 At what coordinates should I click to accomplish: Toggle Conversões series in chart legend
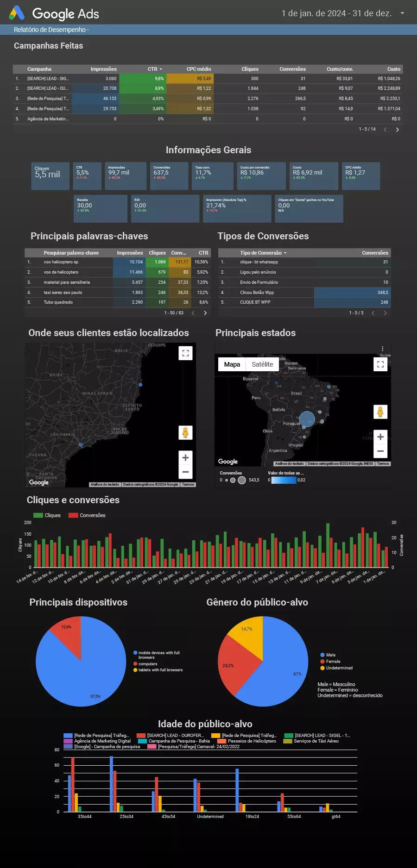tap(87, 515)
